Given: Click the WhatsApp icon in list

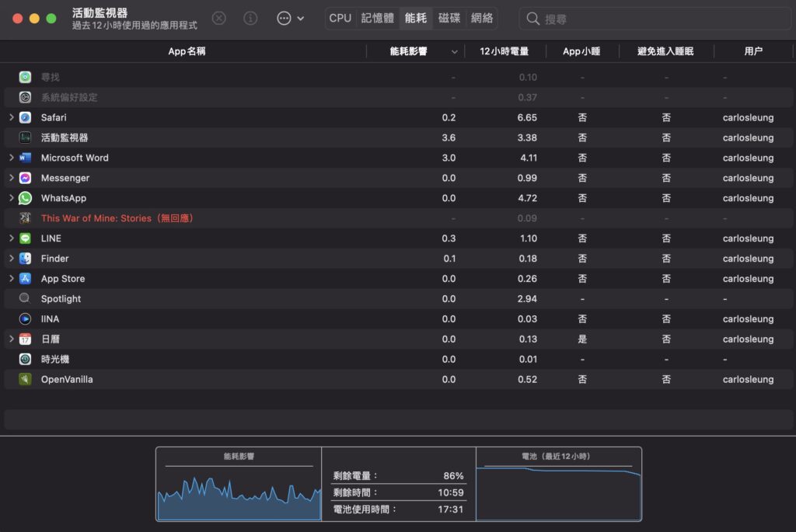Looking at the screenshot, I should click(25, 198).
